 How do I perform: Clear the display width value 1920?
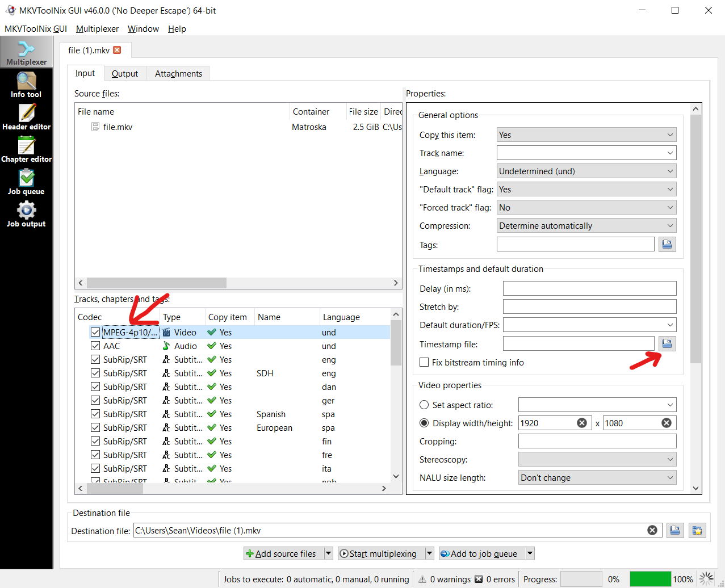pos(582,423)
